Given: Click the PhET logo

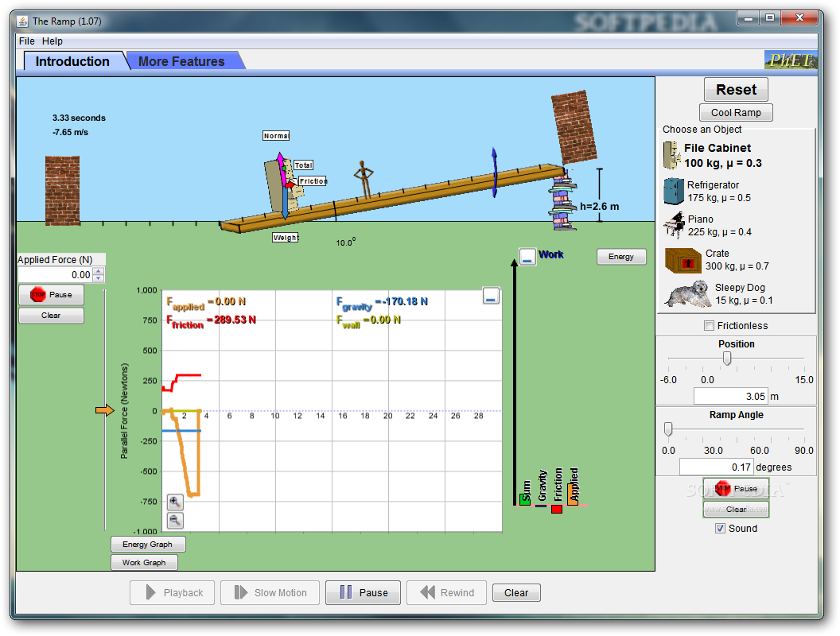Looking at the screenshot, I should click(x=790, y=60).
